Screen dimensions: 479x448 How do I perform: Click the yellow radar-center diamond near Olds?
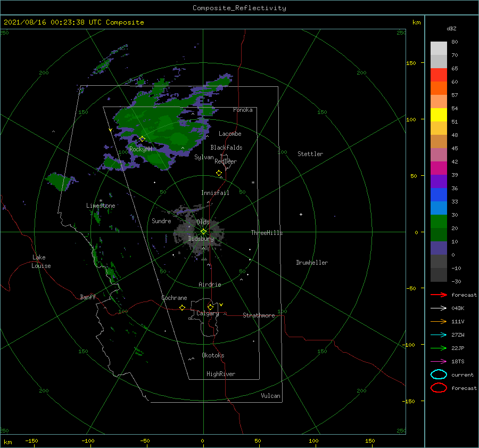click(203, 232)
